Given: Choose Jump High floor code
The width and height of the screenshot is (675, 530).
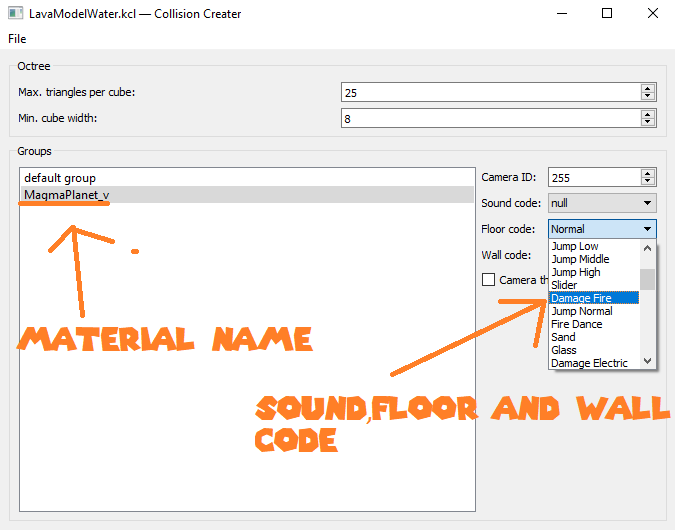Looking at the screenshot, I should click(x=594, y=272).
